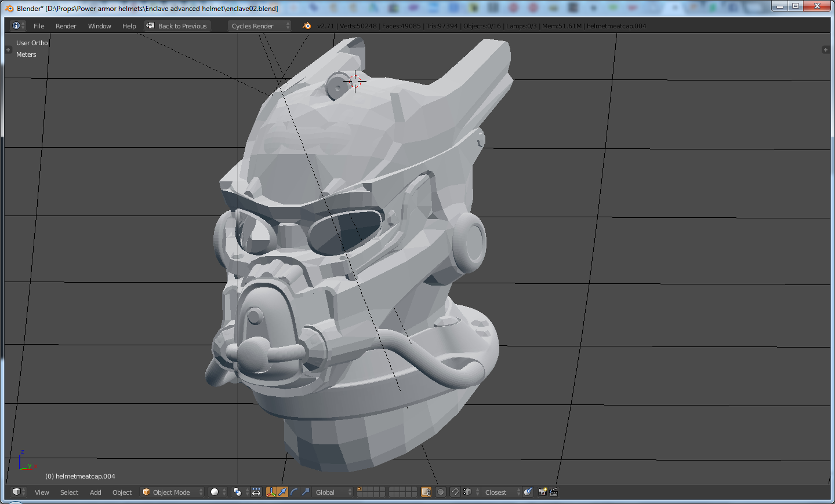Open the Object menu in the viewport header
835x504 pixels.
tap(122, 492)
